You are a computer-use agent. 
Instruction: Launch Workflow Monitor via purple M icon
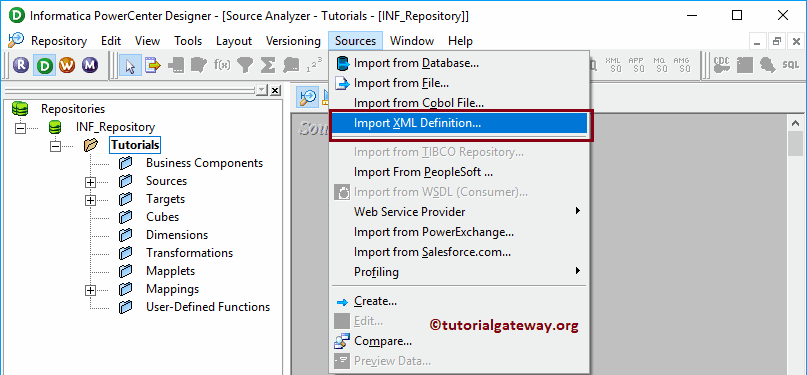click(91, 65)
